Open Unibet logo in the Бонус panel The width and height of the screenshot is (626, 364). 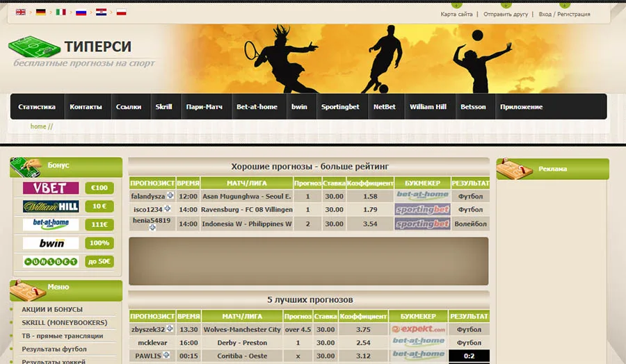pos(51,261)
